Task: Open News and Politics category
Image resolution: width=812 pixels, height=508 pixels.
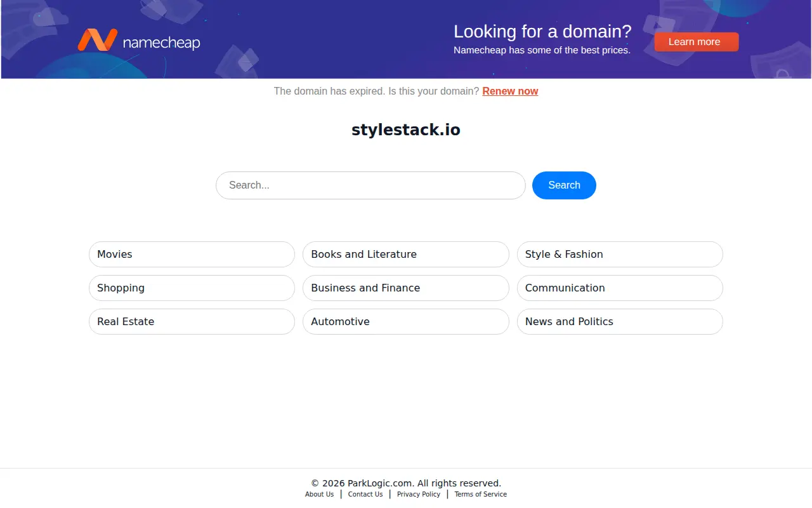Action: (620, 321)
